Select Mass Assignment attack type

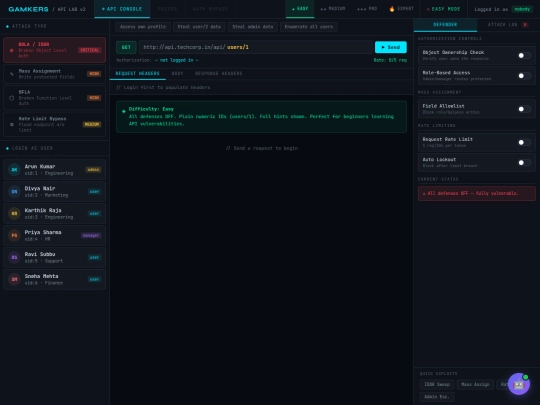(x=55, y=74)
